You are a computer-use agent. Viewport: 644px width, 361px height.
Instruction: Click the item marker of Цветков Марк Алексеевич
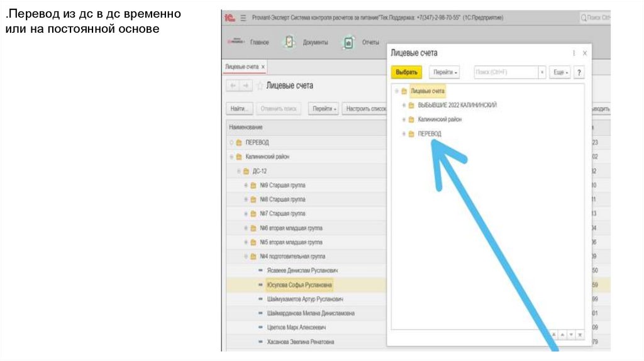[x=260, y=328]
